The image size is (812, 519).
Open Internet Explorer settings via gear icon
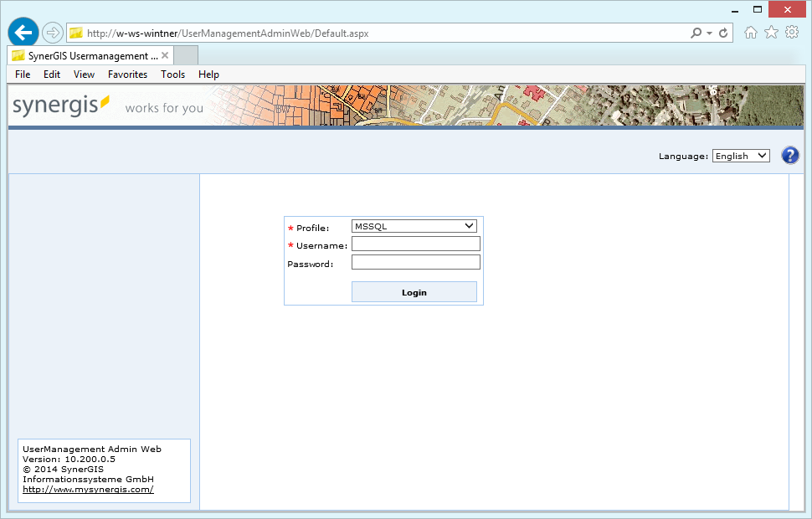[792, 31]
